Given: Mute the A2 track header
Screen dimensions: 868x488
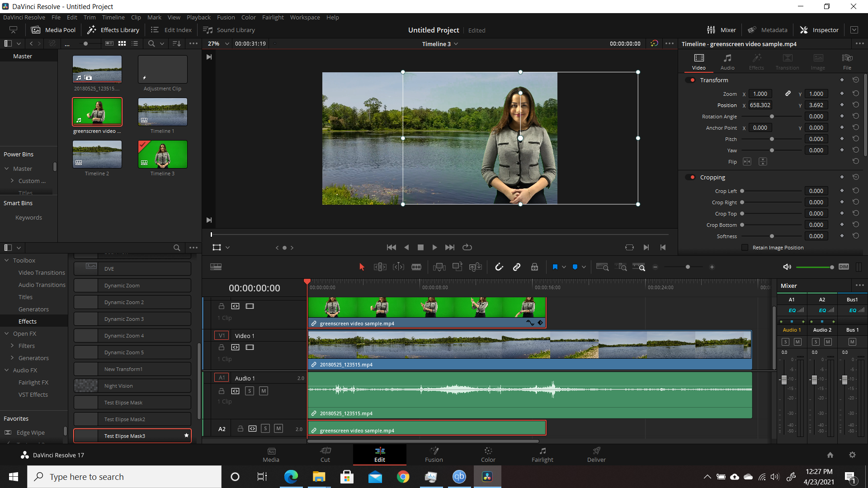Looking at the screenshot, I should click(278, 428).
